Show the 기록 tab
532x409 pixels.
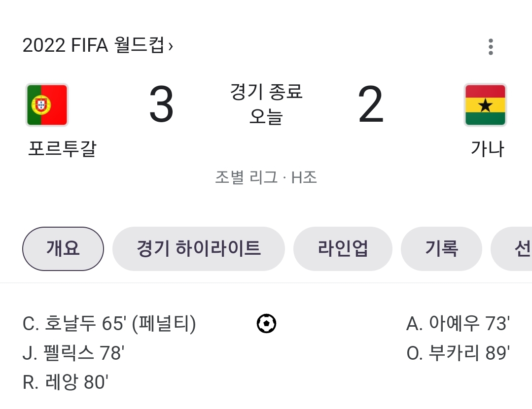pos(441,248)
